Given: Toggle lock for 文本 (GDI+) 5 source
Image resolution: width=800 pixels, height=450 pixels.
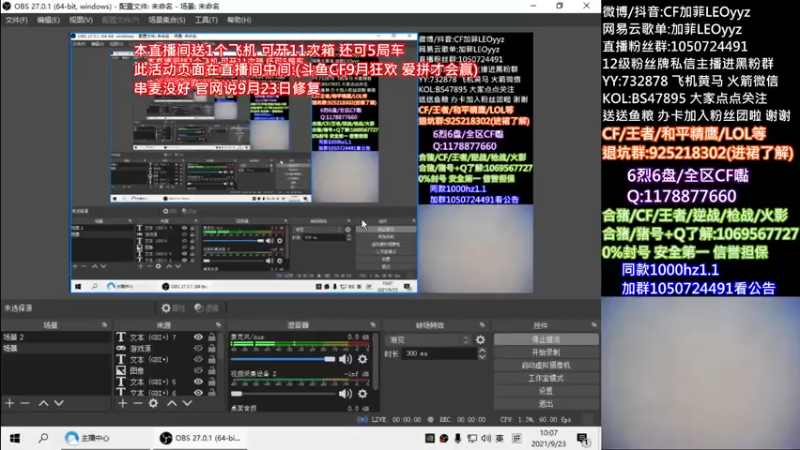Looking at the screenshot, I should [x=212, y=382].
